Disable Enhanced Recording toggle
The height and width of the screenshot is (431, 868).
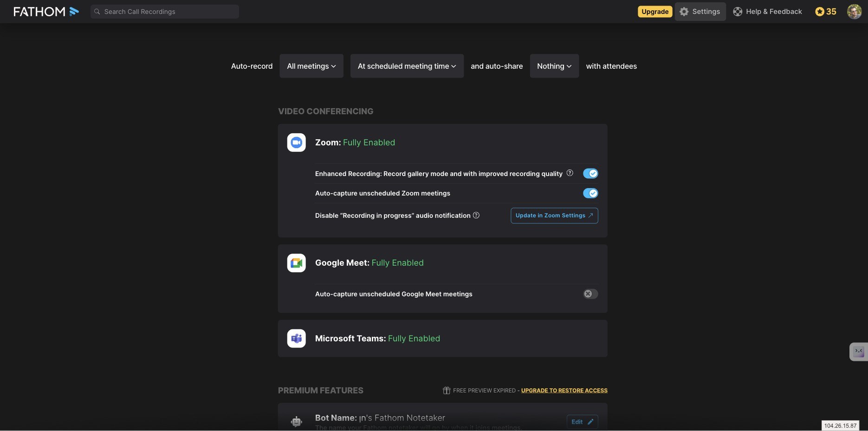590,174
